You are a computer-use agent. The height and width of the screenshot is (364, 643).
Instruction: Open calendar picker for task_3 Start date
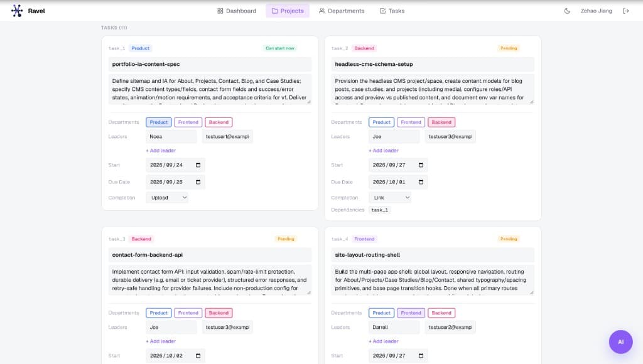coord(198,356)
